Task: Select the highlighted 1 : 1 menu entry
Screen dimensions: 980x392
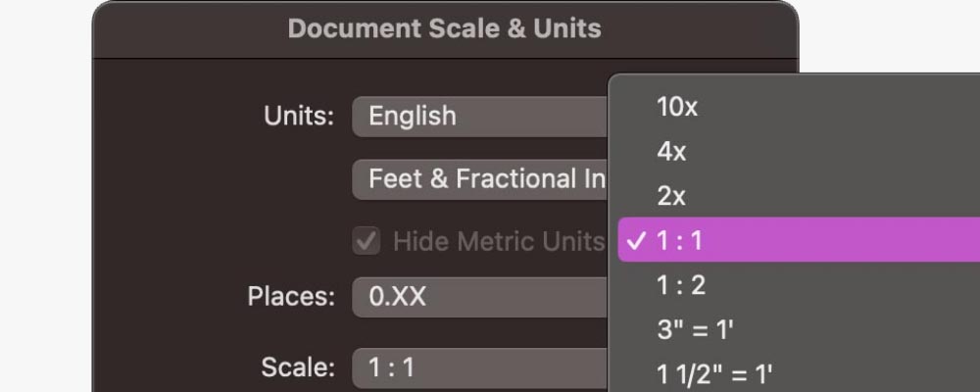Action: (x=784, y=240)
